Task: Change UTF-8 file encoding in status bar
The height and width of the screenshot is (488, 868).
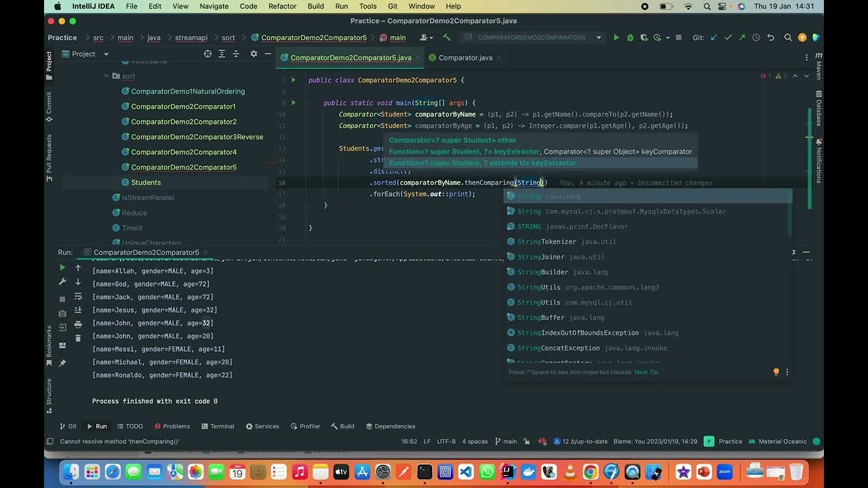Action: coord(446,441)
